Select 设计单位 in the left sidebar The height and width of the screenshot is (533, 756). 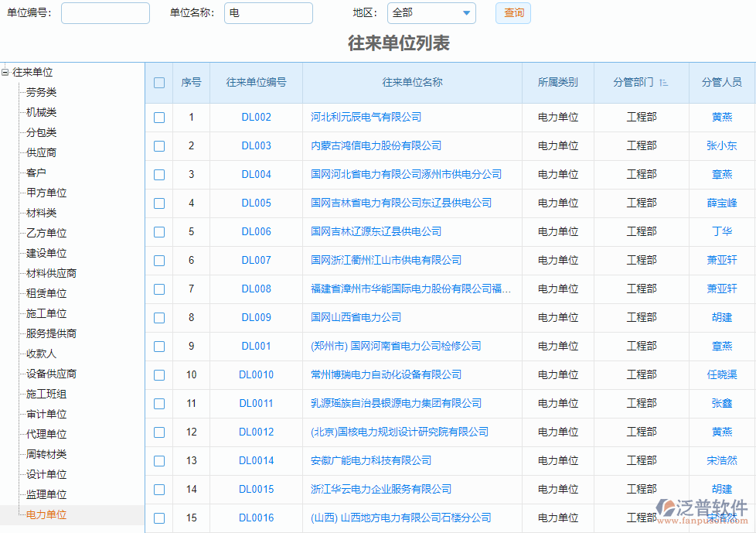48,473
